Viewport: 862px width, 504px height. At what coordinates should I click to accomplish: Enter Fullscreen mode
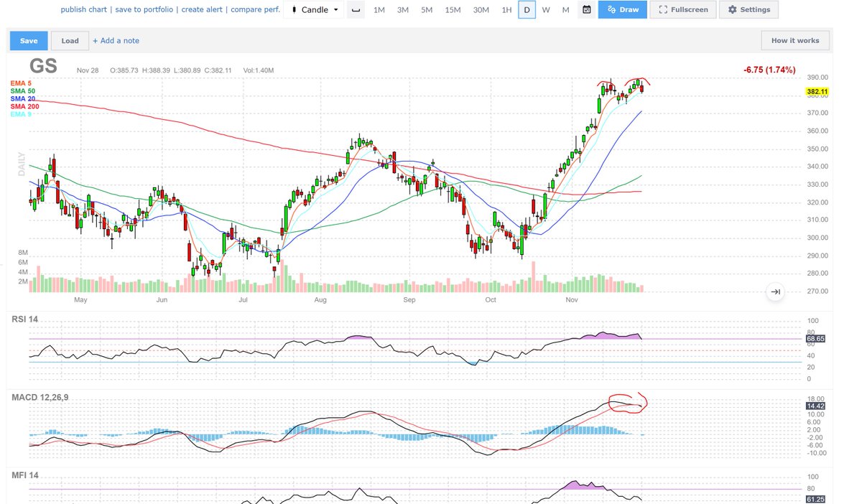click(x=683, y=10)
